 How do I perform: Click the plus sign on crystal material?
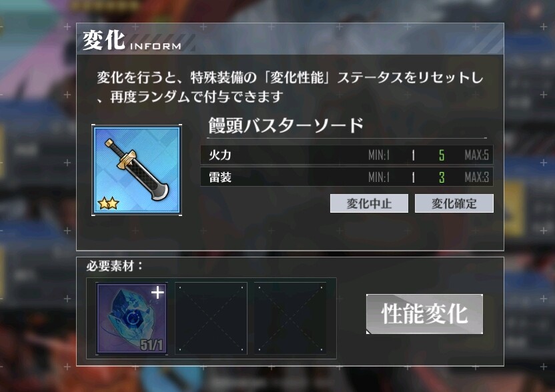coord(157,293)
